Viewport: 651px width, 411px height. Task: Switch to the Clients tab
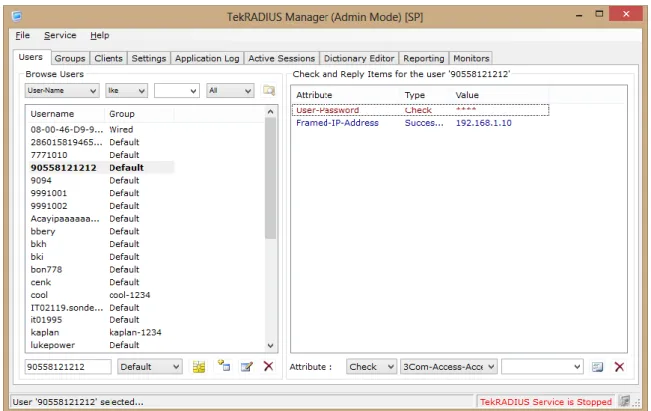[x=108, y=58]
